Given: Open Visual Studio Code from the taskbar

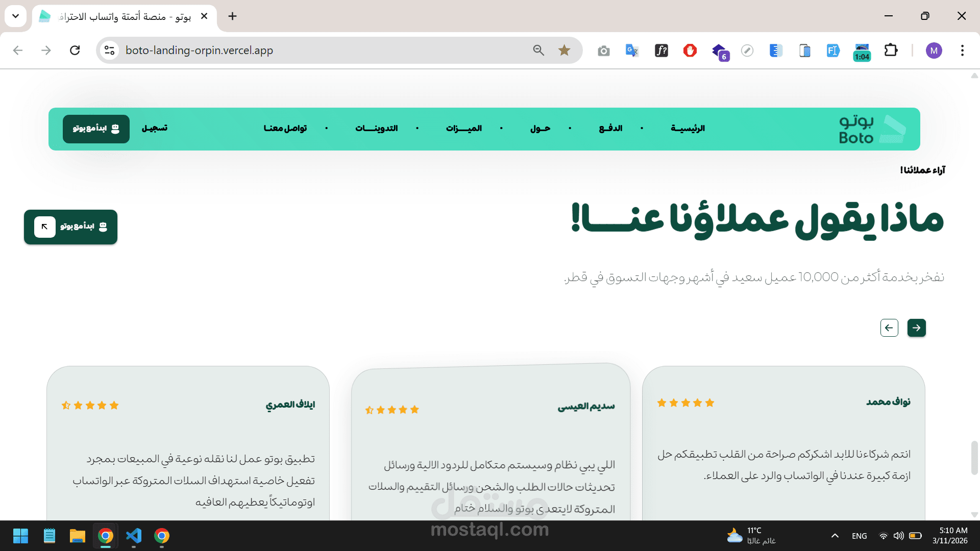Looking at the screenshot, I should click(x=134, y=536).
